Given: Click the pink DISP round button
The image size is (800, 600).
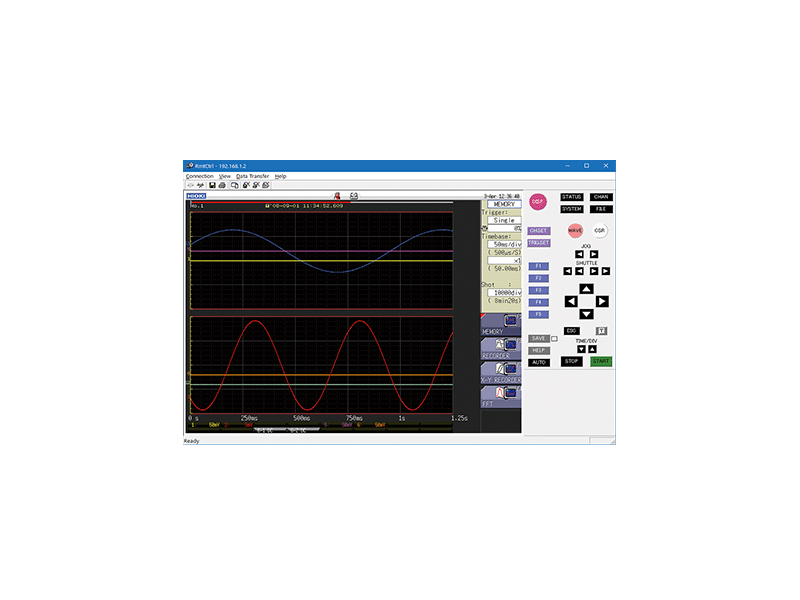Looking at the screenshot, I should (x=537, y=202).
